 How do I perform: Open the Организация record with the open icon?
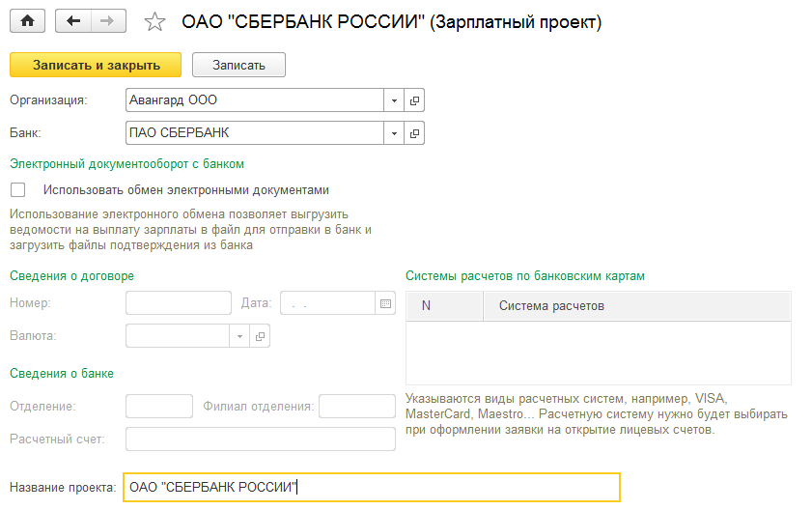(x=414, y=100)
